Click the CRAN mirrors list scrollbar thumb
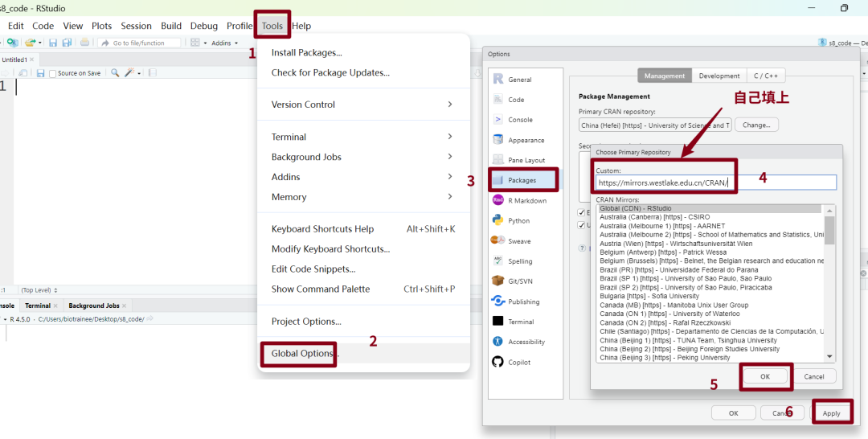868x439 pixels. click(x=829, y=230)
